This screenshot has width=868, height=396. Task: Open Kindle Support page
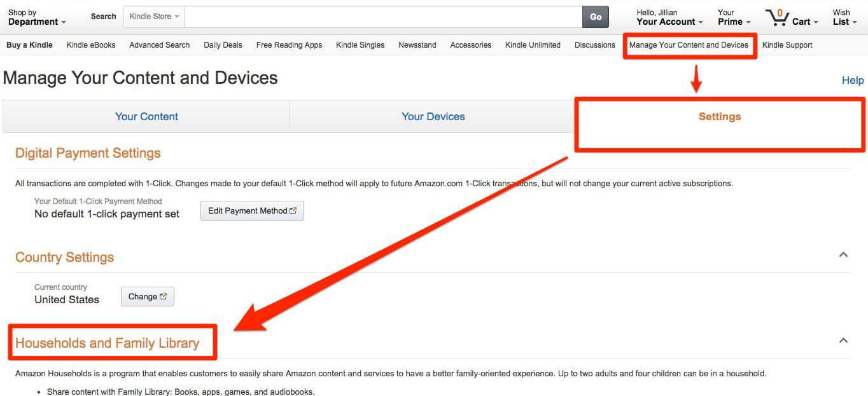point(787,45)
